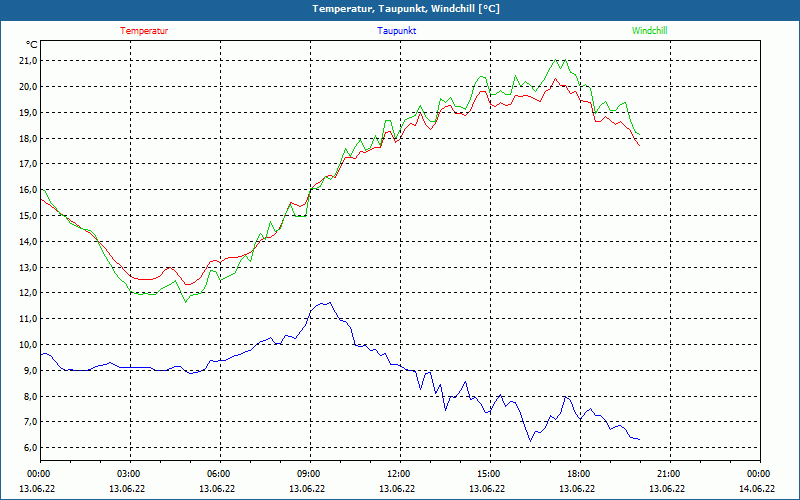Select the 13,0 y-axis value

27,267
